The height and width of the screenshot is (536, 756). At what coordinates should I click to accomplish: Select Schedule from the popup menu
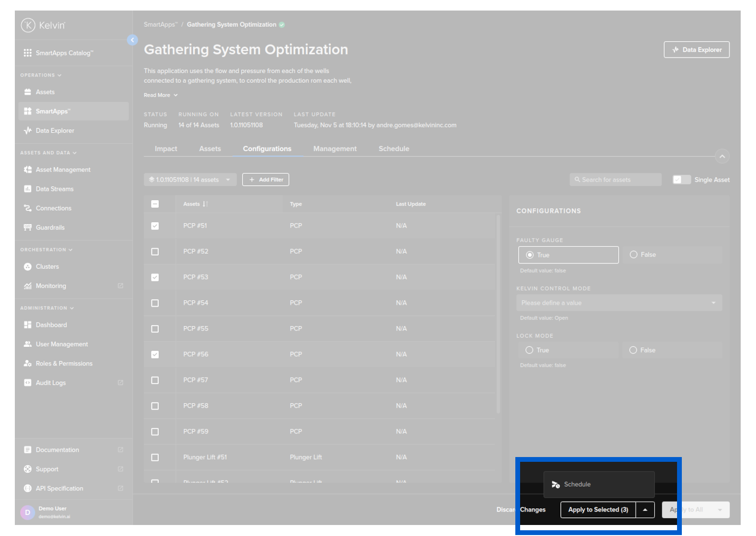pos(577,484)
